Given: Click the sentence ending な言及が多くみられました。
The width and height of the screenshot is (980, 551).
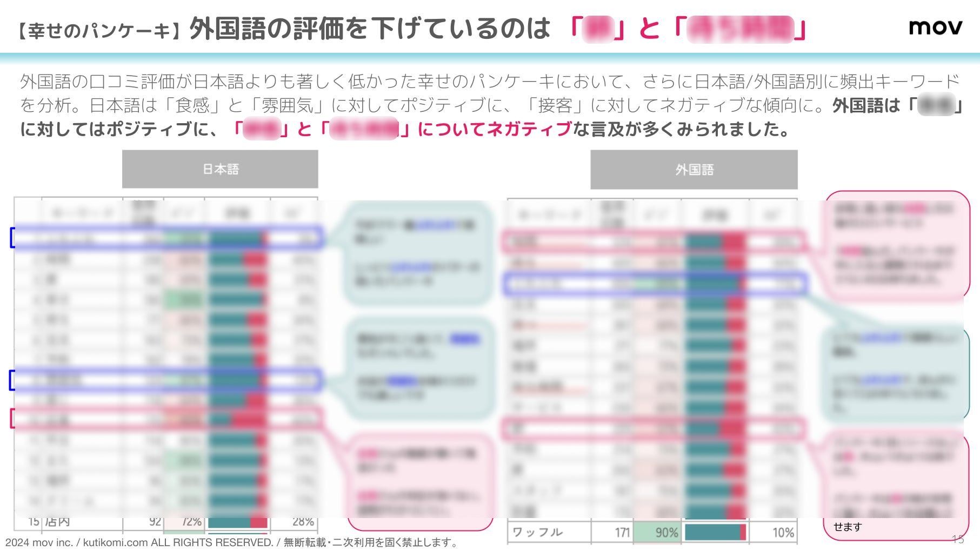Looking at the screenshot, I should pyautogui.click(x=682, y=129).
